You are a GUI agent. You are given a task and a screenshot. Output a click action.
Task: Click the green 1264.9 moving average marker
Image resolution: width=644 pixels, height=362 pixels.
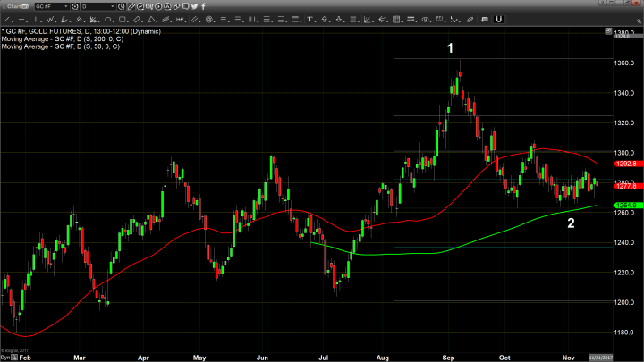point(625,206)
